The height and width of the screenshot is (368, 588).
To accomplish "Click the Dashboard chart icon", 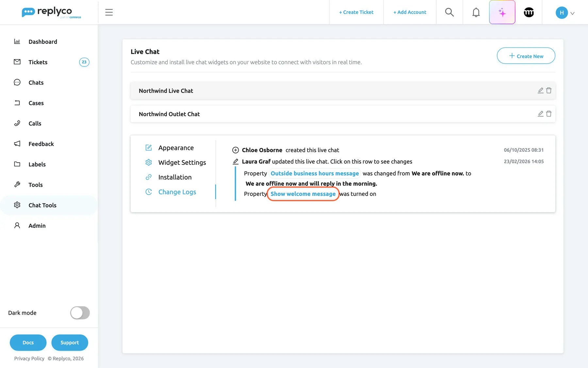I will [x=17, y=41].
